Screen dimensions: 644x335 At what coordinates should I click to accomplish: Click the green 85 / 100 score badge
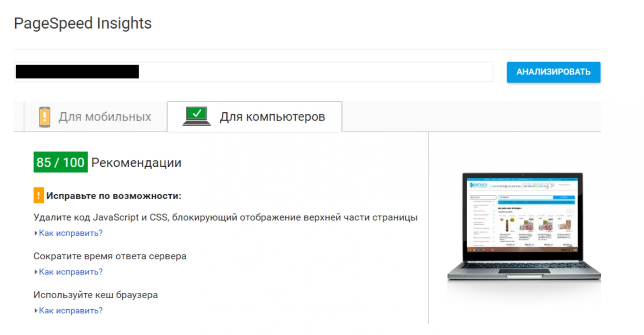pyautogui.click(x=60, y=162)
